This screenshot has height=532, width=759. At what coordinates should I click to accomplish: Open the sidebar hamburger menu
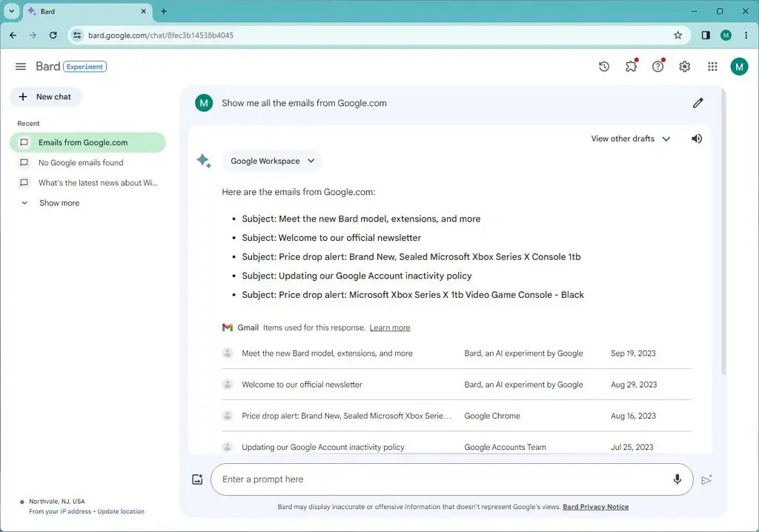point(20,66)
